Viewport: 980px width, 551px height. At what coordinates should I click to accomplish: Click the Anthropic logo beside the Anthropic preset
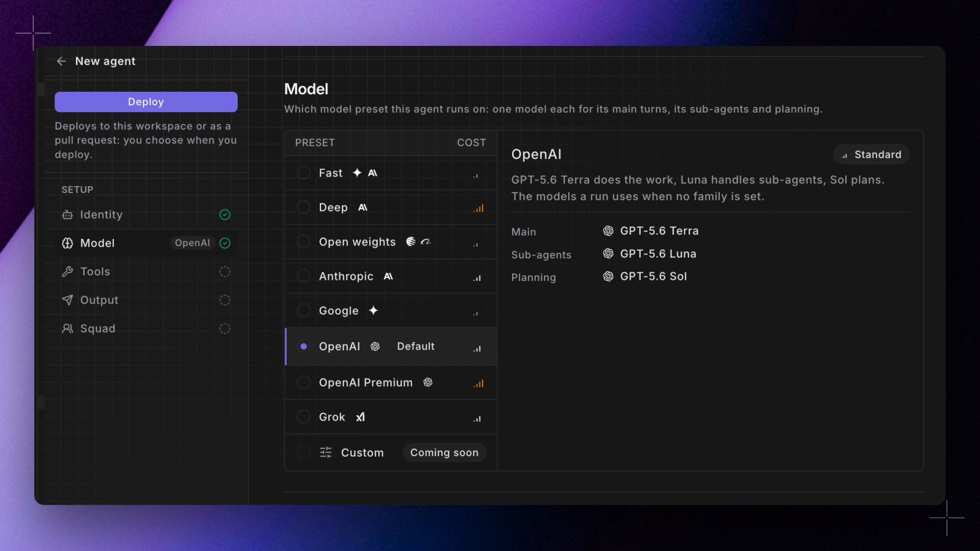coord(388,276)
